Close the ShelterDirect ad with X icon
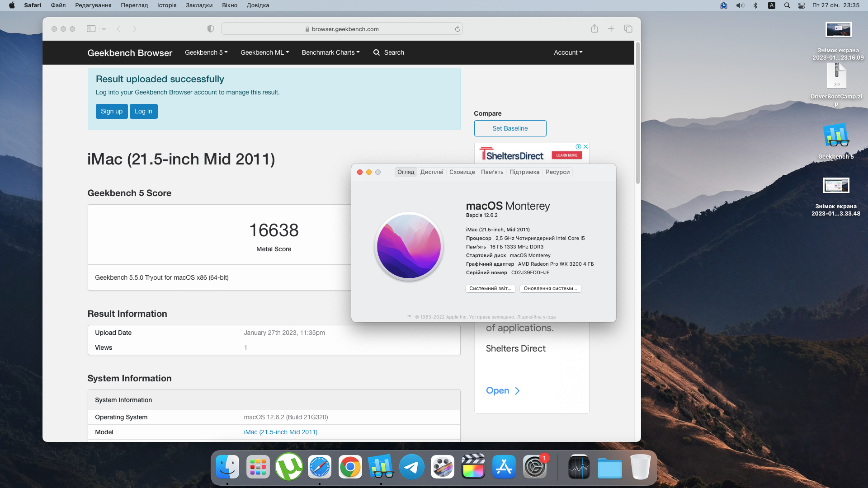The height and width of the screenshot is (488, 868). pyautogui.click(x=585, y=146)
